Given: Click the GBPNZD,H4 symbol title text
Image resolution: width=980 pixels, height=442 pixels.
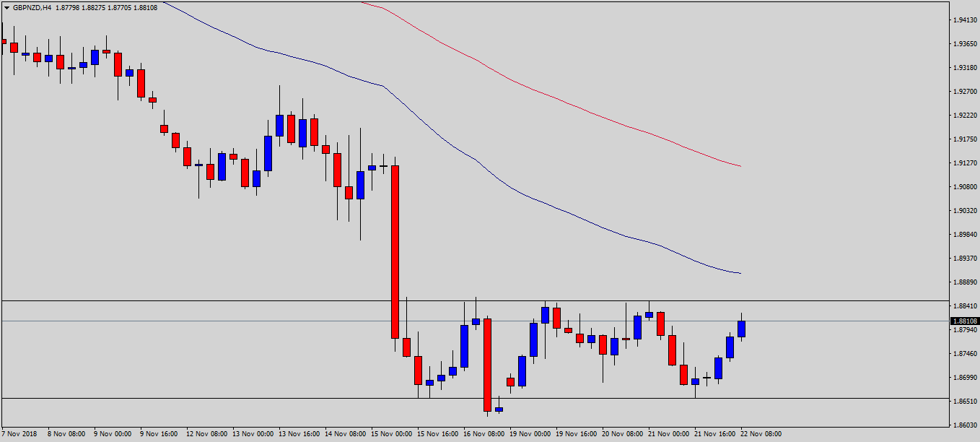Looking at the screenshot, I should [32, 8].
